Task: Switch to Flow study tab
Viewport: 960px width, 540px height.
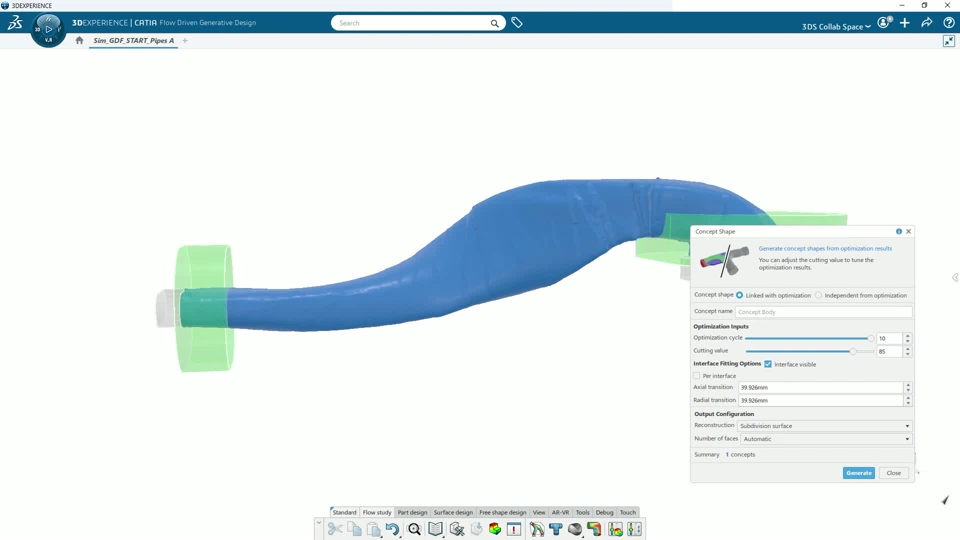Action: coord(377,512)
